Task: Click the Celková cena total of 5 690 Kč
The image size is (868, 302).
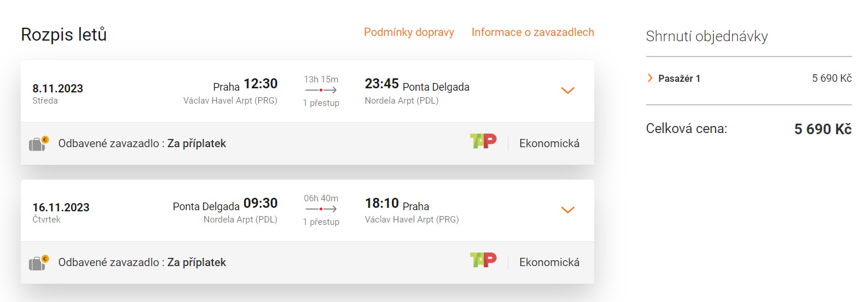Action: point(823,130)
